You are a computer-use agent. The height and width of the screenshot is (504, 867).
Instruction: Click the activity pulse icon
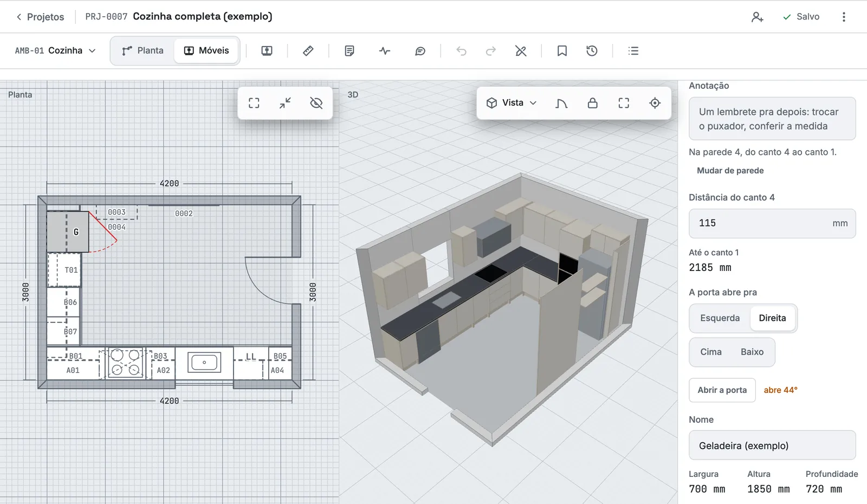[x=385, y=51]
